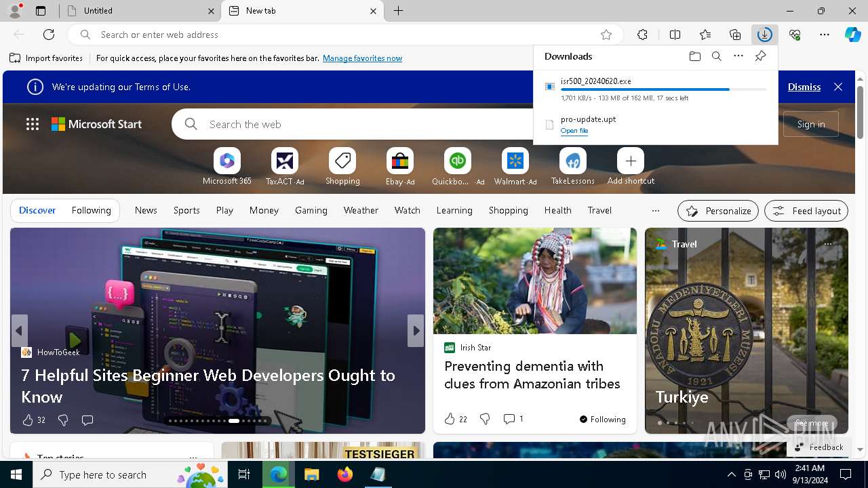
Task: Open Microsoft 365 shortcut
Action: [x=226, y=166]
